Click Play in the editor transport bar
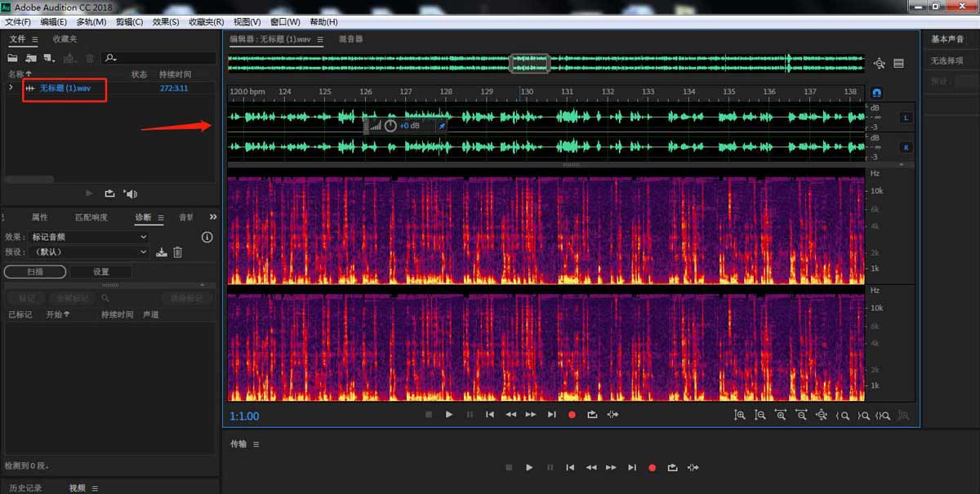 [x=449, y=415]
